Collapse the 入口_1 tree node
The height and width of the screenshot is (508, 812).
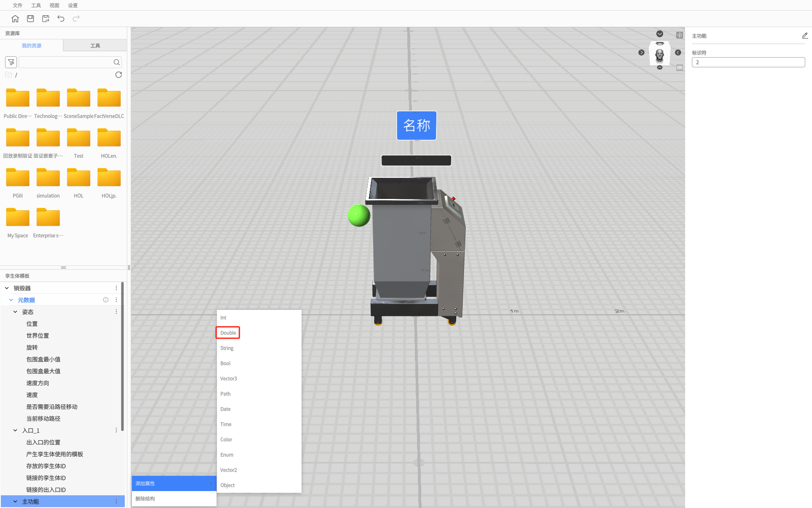pos(15,430)
